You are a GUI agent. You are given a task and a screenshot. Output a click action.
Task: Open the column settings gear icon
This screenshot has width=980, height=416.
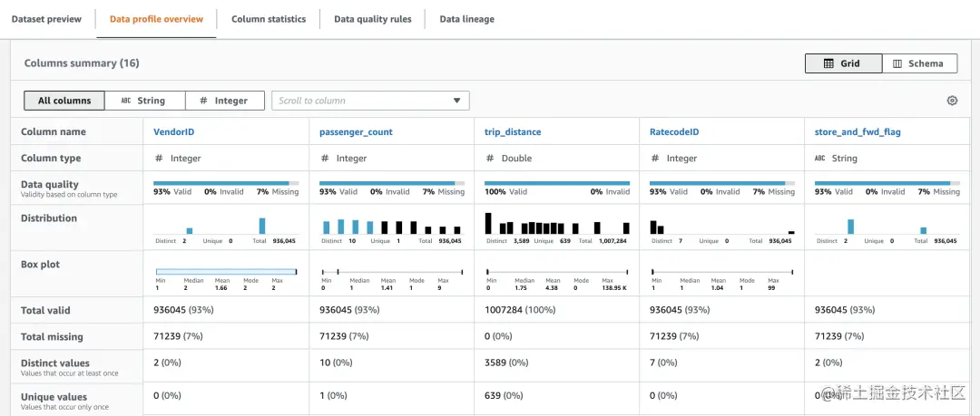click(x=952, y=101)
